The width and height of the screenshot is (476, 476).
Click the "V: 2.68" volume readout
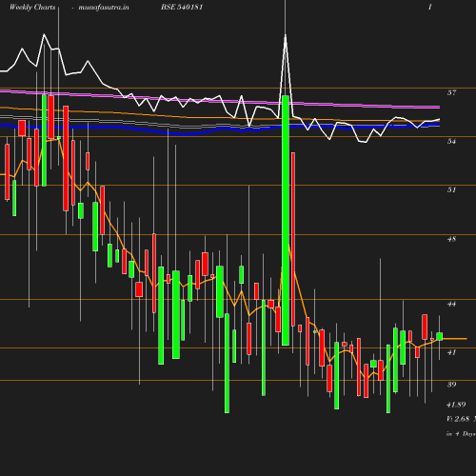[x=458, y=419]
